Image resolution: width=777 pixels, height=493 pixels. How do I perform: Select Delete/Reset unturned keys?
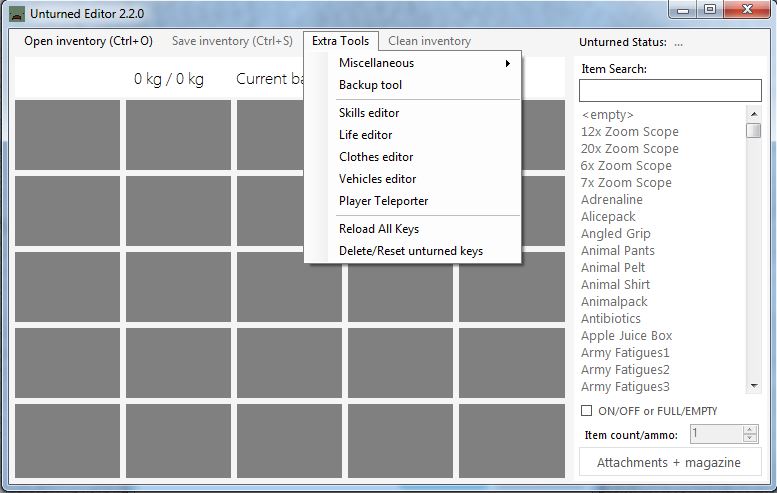[x=413, y=251]
